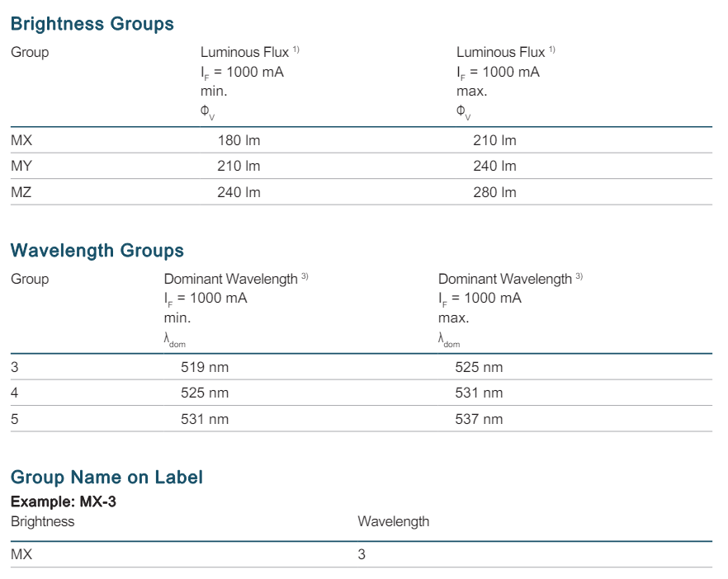Click the Brightness Groups heading
This screenshot has width=728, height=579.
92,24
